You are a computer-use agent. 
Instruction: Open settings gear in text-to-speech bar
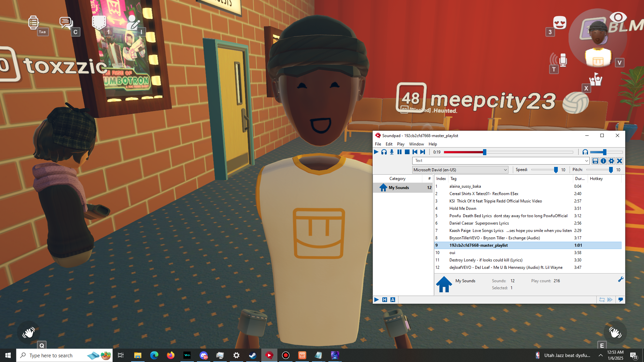(611, 161)
